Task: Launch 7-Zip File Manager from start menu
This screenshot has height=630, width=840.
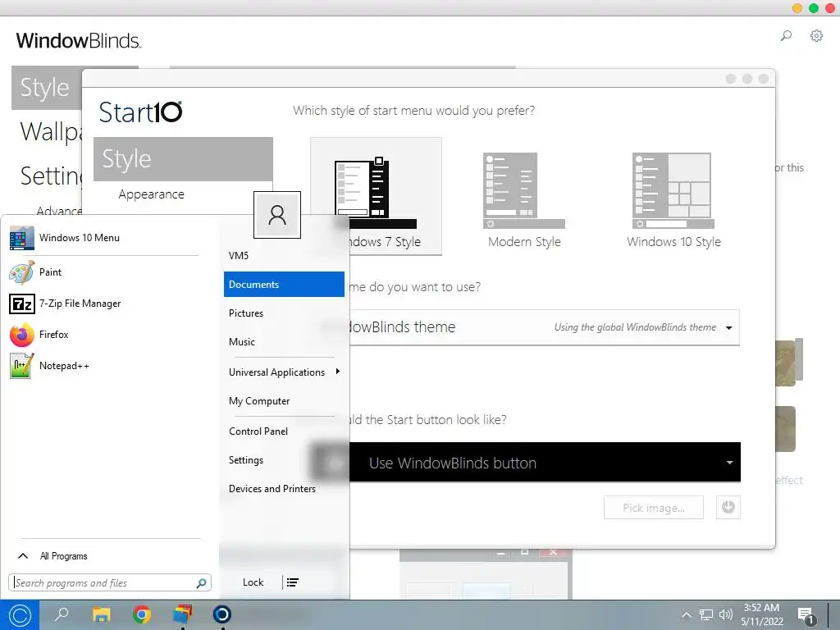Action: pyautogui.click(x=104, y=304)
